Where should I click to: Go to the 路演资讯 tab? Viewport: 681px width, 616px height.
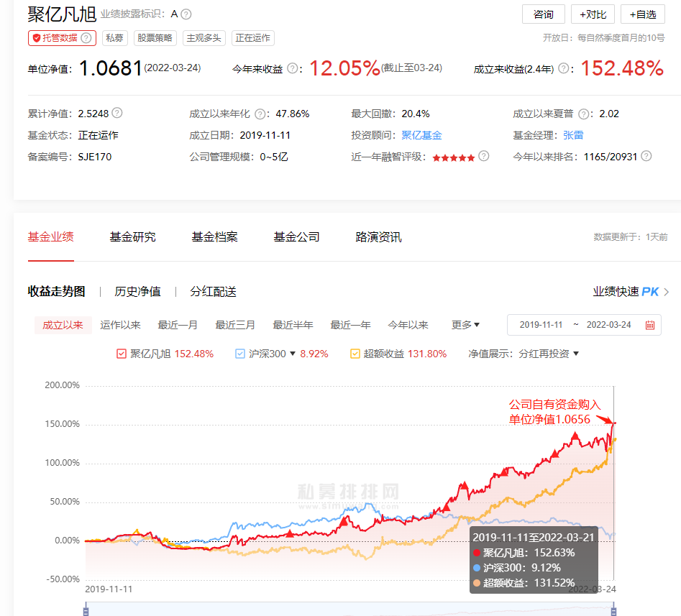(378, 237)
